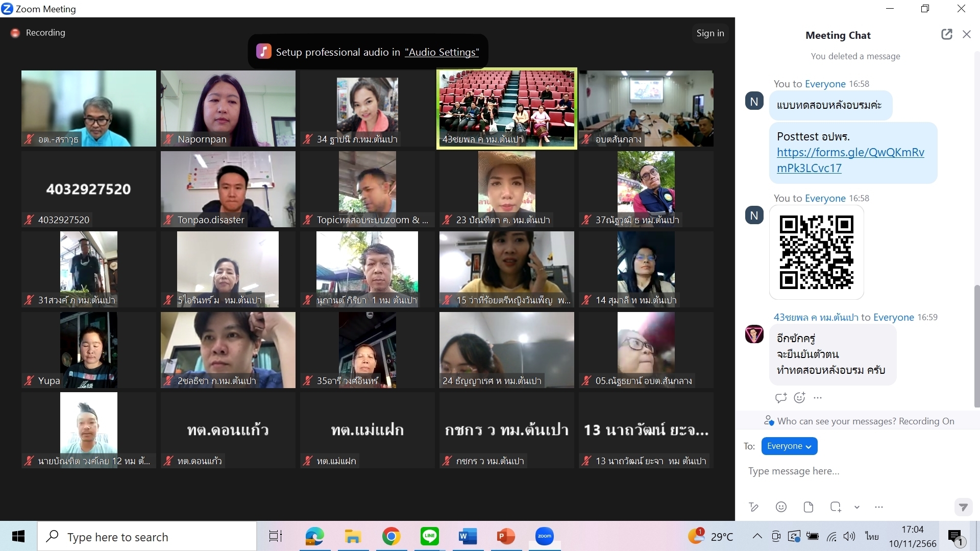Close the Meeting Chat panel
The image size is (980, 551).
click(967, 34)
